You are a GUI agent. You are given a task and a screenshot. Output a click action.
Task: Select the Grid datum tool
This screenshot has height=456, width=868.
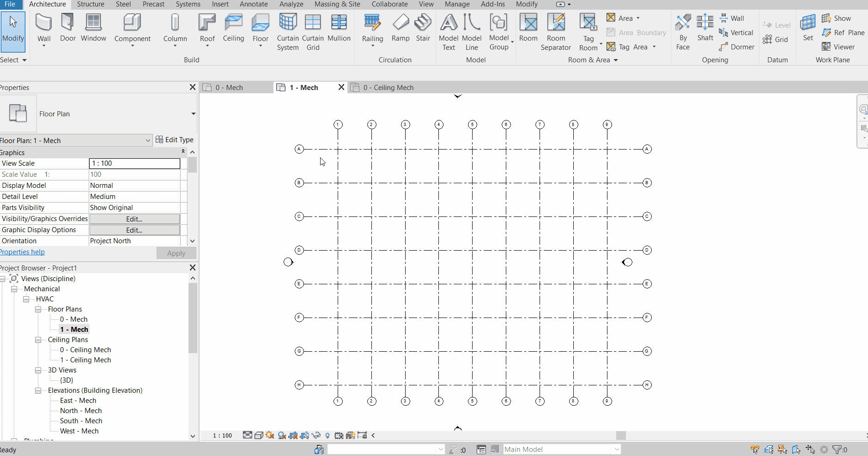(776, 40)
